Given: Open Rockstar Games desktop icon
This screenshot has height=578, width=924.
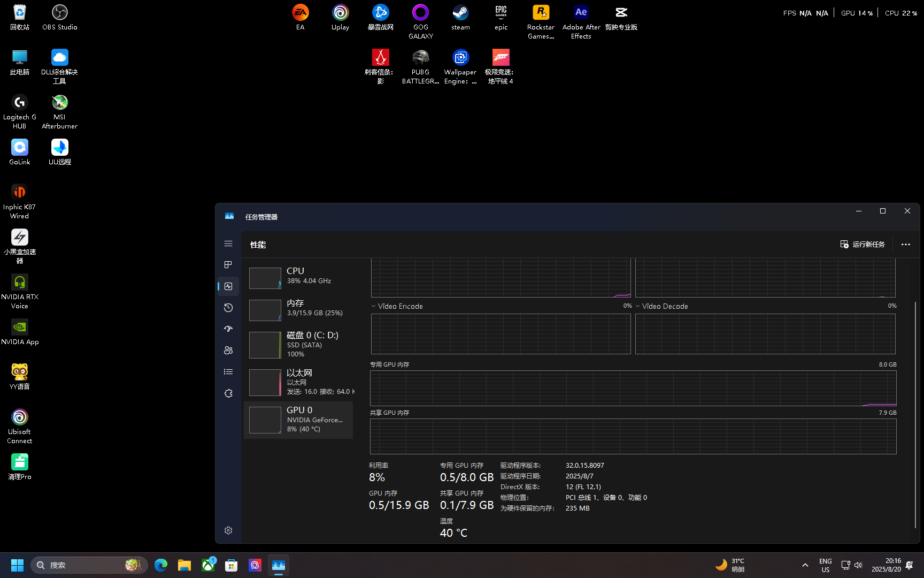Looking at the screenshot, I should [541, 21].
